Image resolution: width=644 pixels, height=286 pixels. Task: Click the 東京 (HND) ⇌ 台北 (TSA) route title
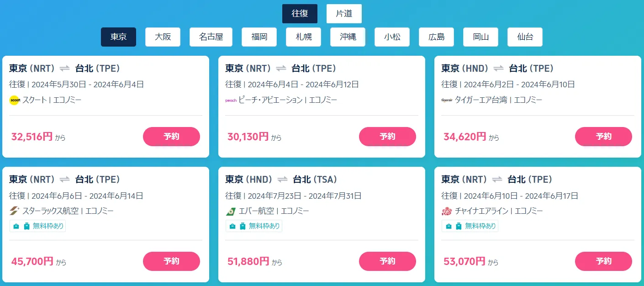click(281, 180)
